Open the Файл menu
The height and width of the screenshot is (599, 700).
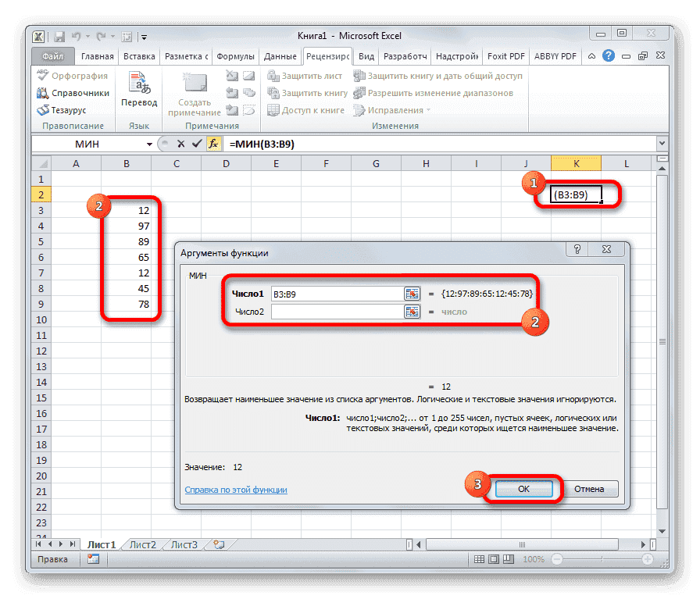pos(52,55)
